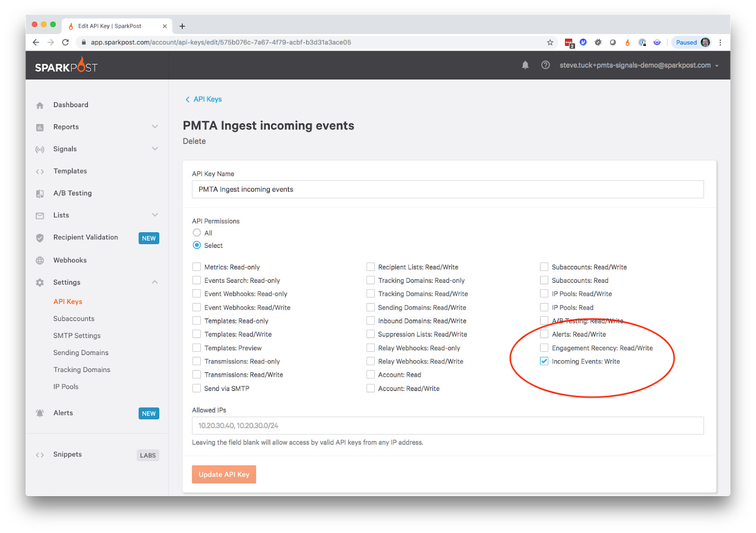
Task: Tick Sending Domains: Read/Write
Action: 370,307
